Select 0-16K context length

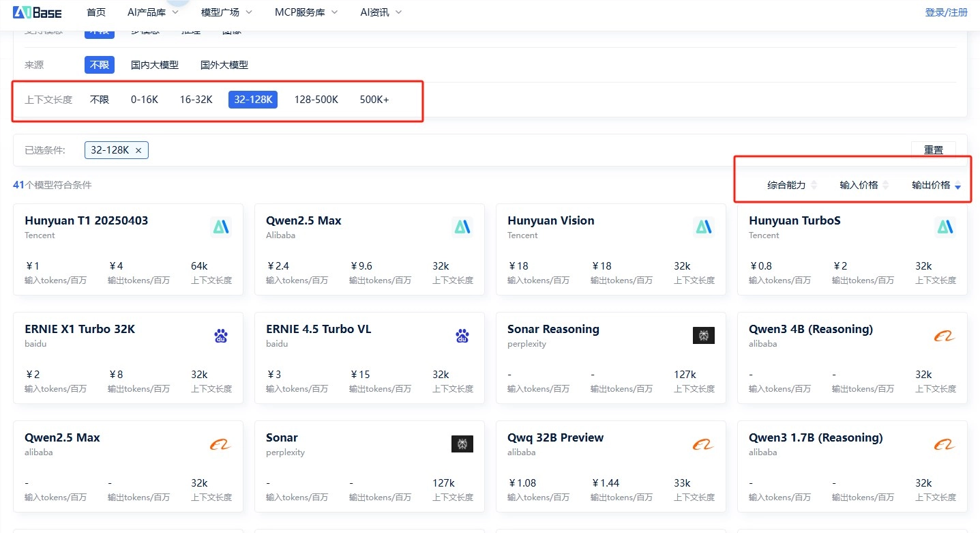(x=145, y=100)
